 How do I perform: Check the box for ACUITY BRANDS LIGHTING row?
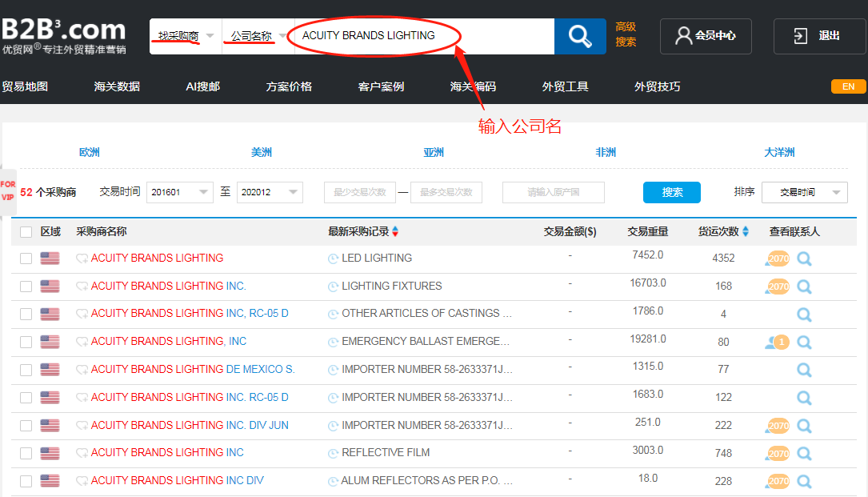(x=26, y=259)
